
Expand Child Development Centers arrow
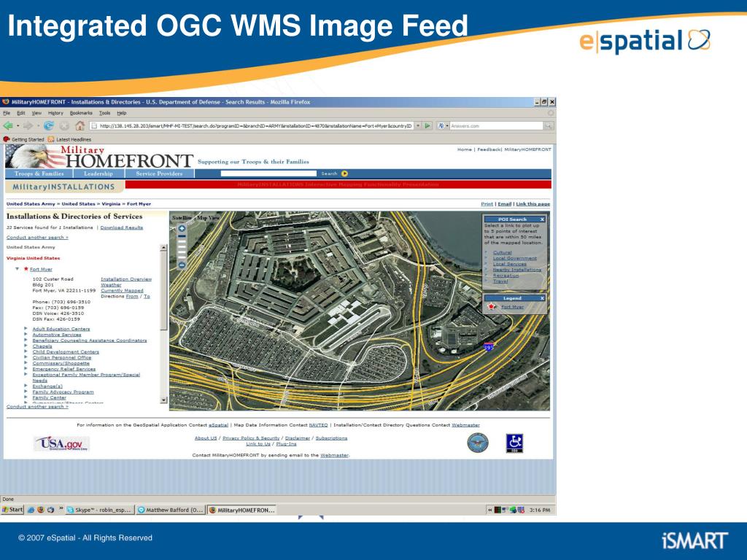click(26, 351)
